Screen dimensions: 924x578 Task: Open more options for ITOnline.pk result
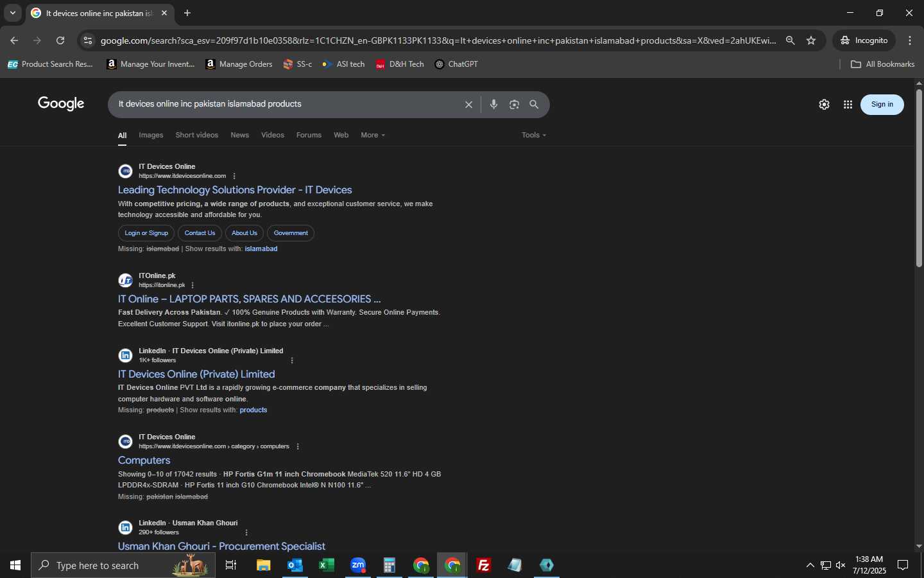pyautogui.click(x=193, y=285)
